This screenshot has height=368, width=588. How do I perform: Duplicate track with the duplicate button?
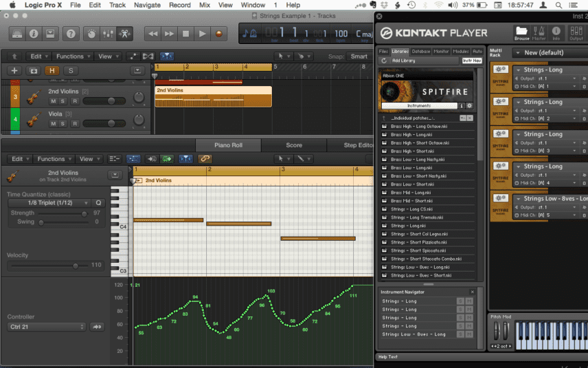pos(33,70)
